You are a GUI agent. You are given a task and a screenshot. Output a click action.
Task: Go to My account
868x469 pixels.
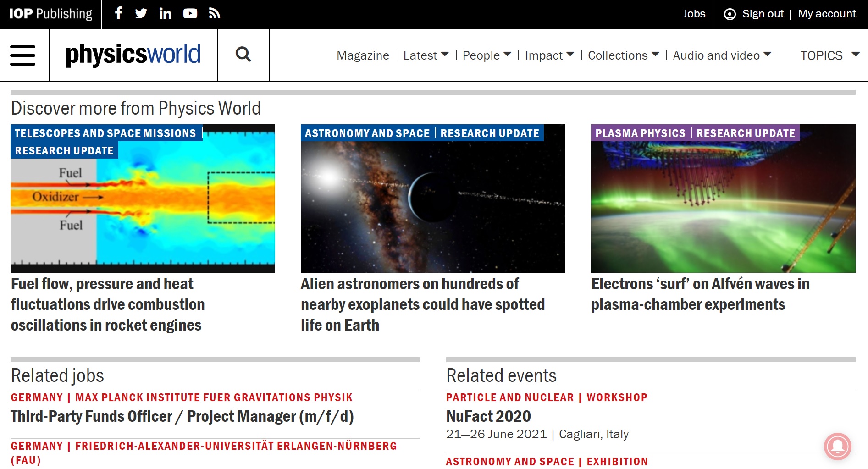pos(827,14)
